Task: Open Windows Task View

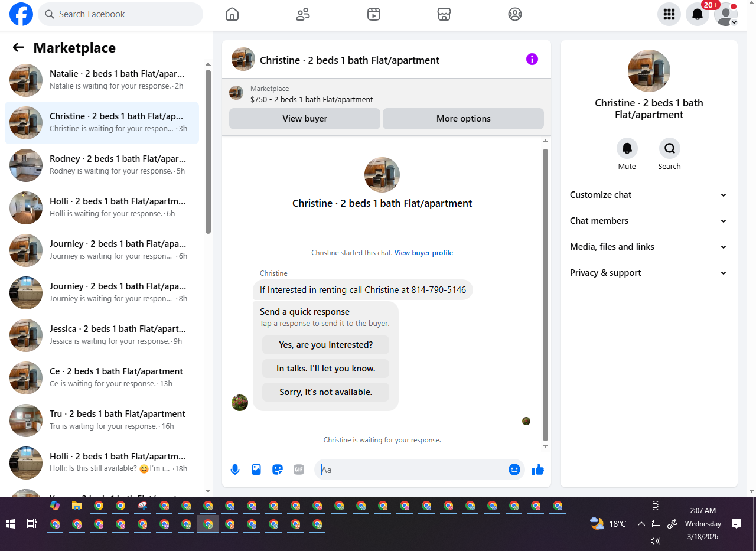Action: (x=32, y=524)
